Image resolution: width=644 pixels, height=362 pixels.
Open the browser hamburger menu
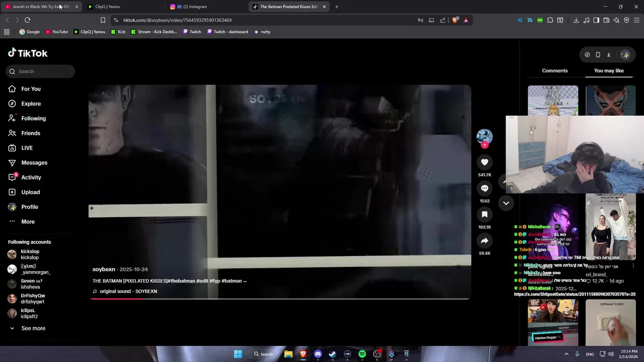(636, 20)
